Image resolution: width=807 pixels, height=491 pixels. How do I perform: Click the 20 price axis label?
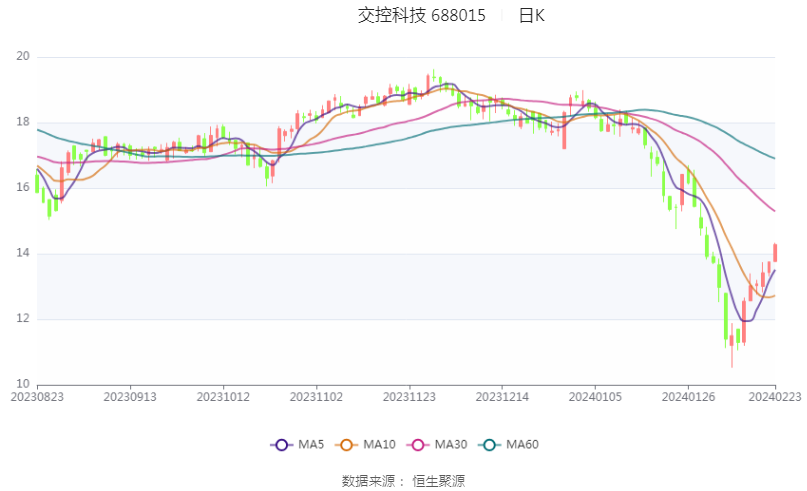(x=23, y=56)
